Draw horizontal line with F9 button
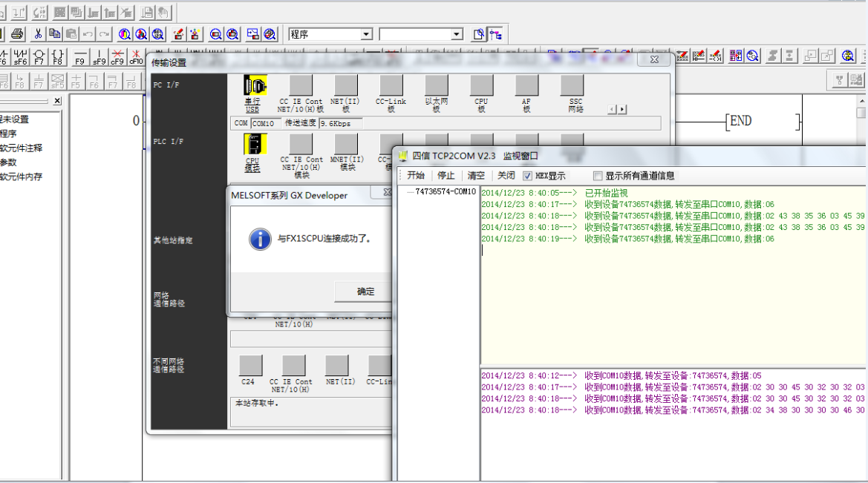 click(80, 57)
